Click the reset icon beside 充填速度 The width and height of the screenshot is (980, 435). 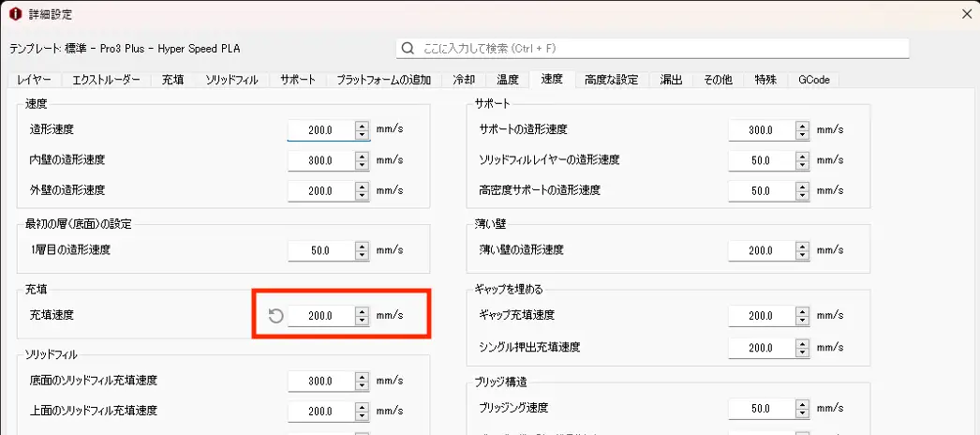(x=275, y=316)
